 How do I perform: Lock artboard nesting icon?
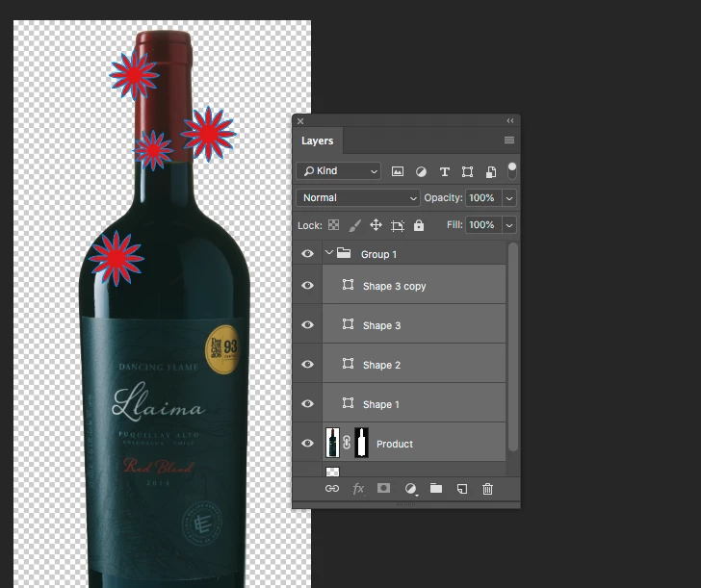397,225
